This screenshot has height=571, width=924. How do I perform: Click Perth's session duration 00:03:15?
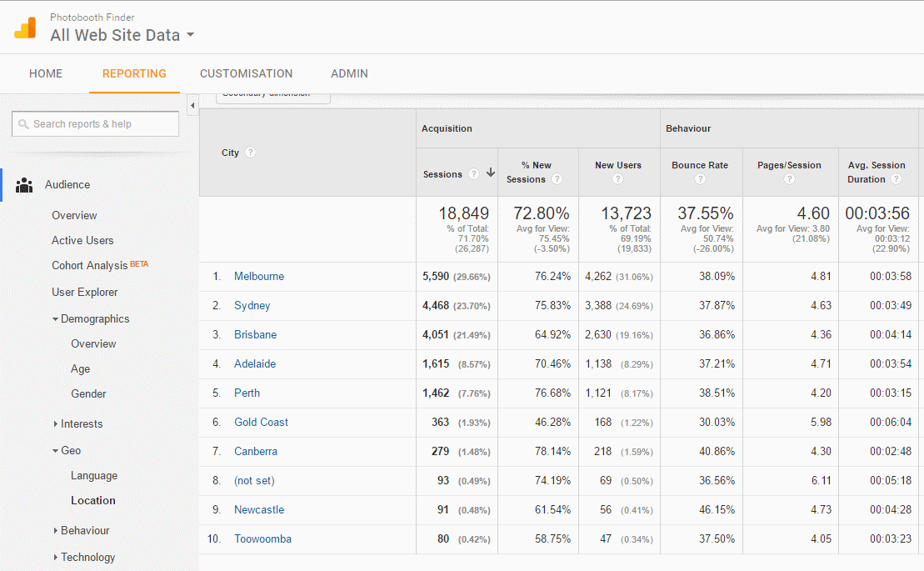point(891,393)
